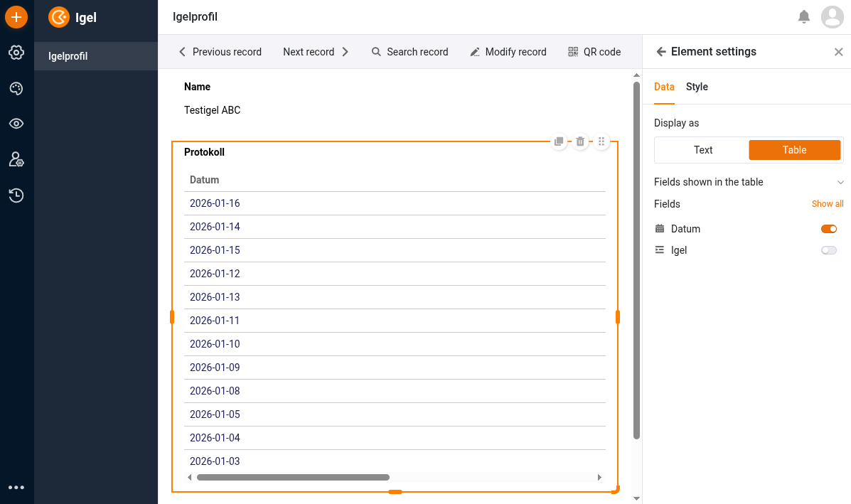Duplicate the Protokoll element
The height and width of the screenshot is (504, 851).
tap(559, 141)
